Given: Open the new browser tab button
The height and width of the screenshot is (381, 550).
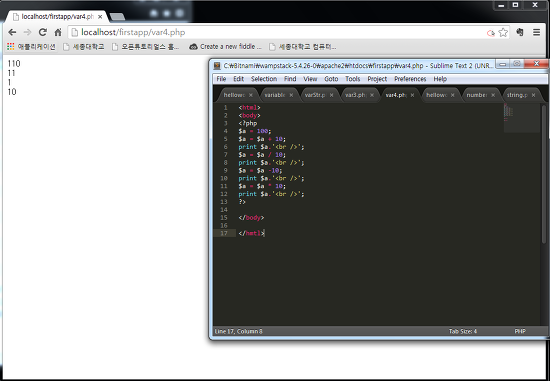Looking at the screenshot, I should pyautogui.click(x=117, y=16).
